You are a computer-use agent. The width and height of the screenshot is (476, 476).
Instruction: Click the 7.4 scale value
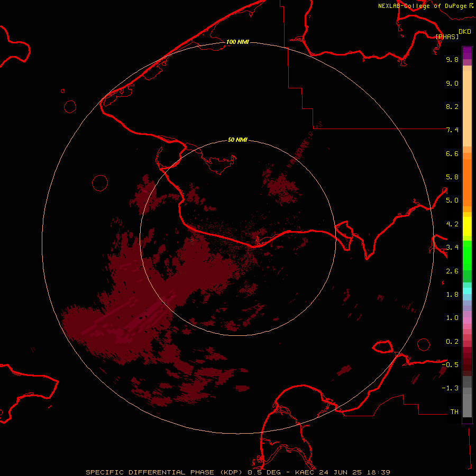[x=452, y=130]
